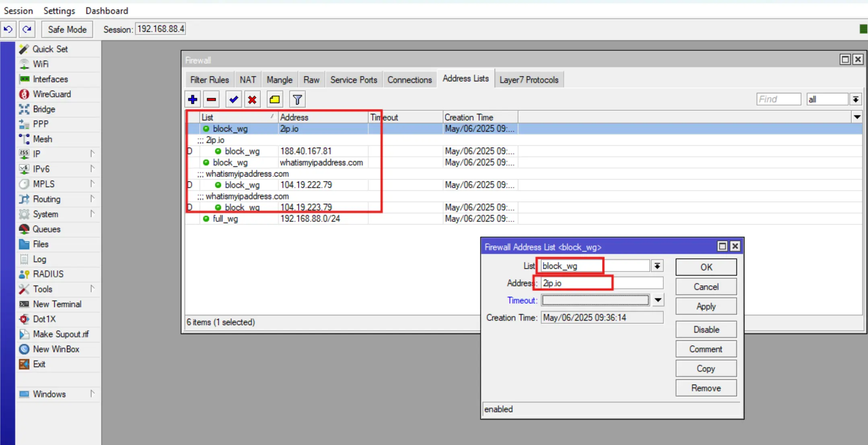Image resolution: width=868 pixels, height=445 pixels.
Task: Click the redo arrow icon
Action: 27,29
